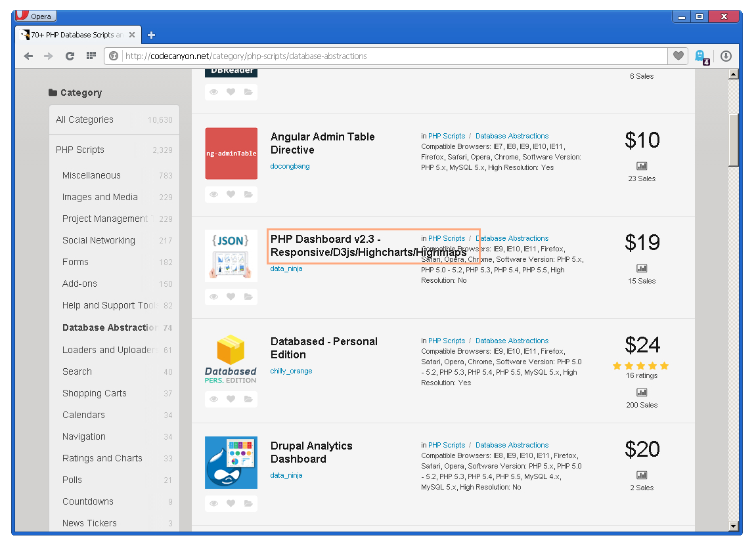This screenshot has width=756, height=546.
Task: Add page to bookmarks with heart icon in address bar
Action: (x=678, y=56)
